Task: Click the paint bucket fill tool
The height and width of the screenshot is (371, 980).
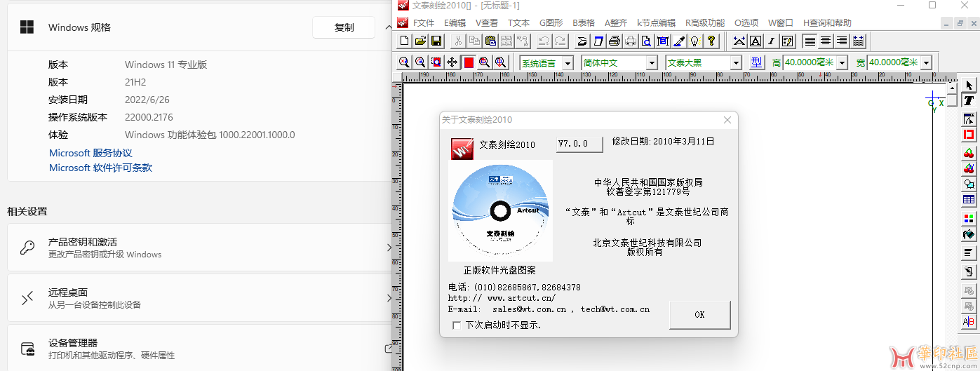Action: click(x=969, y=234)
